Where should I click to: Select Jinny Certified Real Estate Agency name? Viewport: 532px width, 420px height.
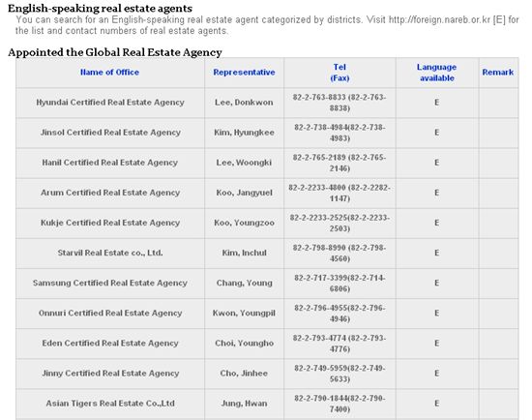110,374
